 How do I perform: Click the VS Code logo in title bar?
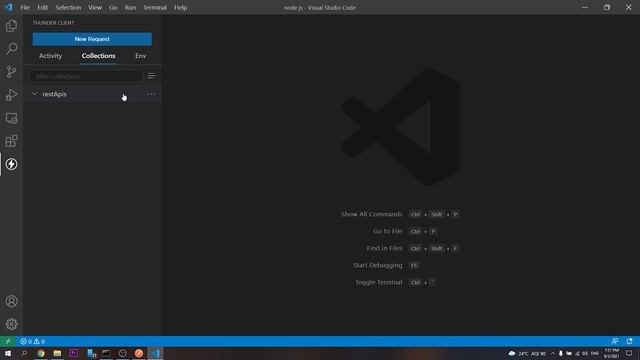pos(9,7)
